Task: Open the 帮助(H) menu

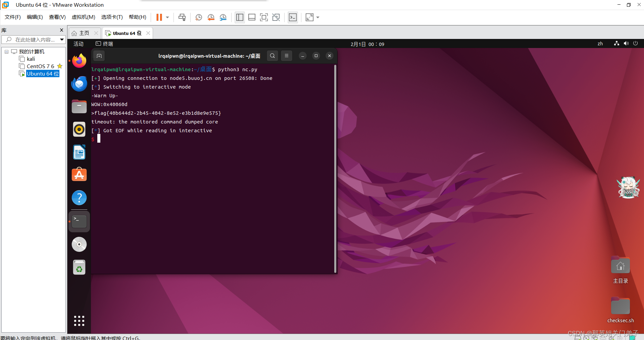Action: coord(138,17)
